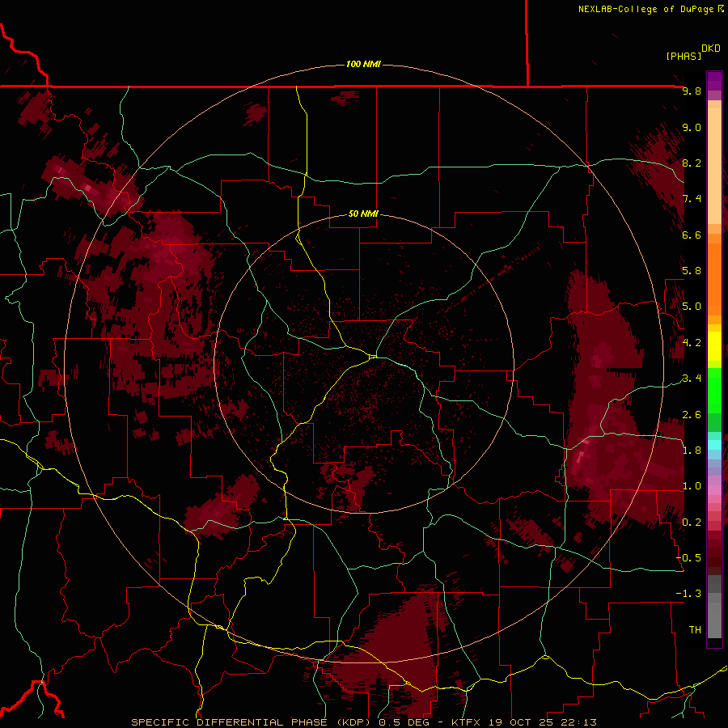Click the 50 NMI range ring label

363,214
